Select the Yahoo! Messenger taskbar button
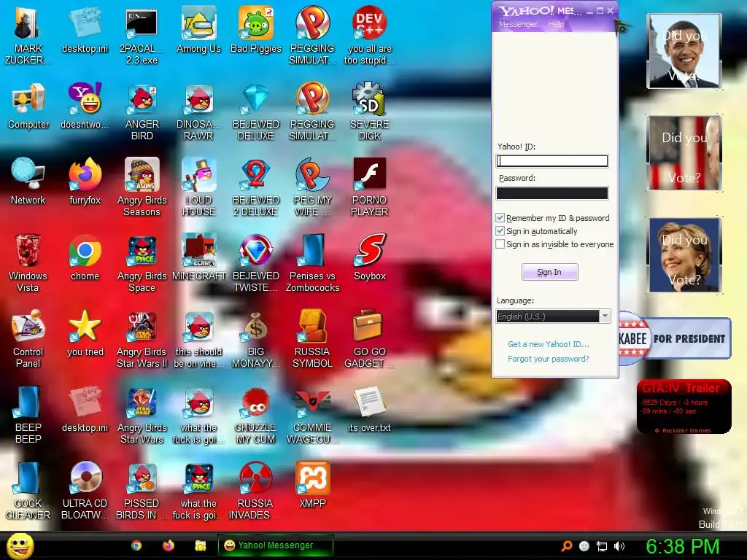This screenshot has width=747, height=560. pos(275,545)
